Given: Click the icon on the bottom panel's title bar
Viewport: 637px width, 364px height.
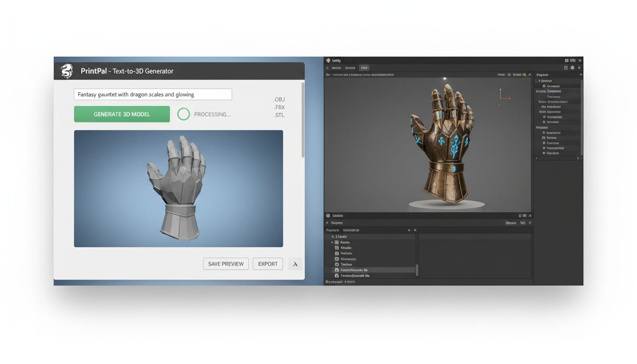Looking at the screenshot, I should (x=328, y=216).
